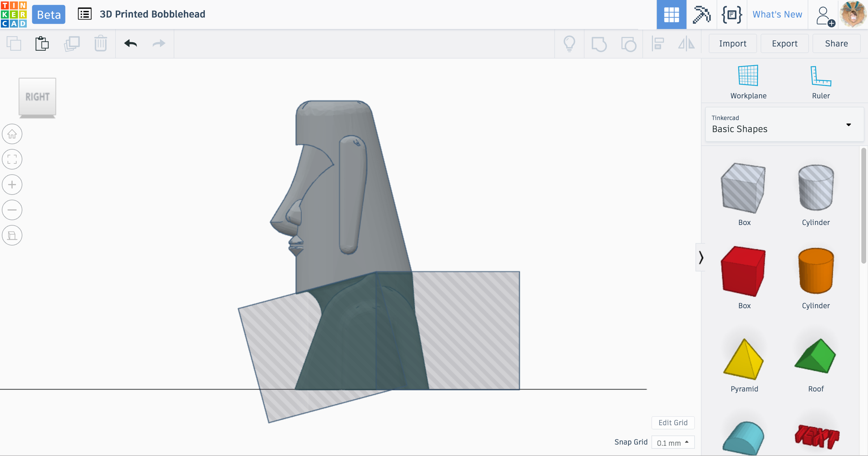
Task: Open Snap Grid 0.1 mm dropdown
Action: coord(673,443)
